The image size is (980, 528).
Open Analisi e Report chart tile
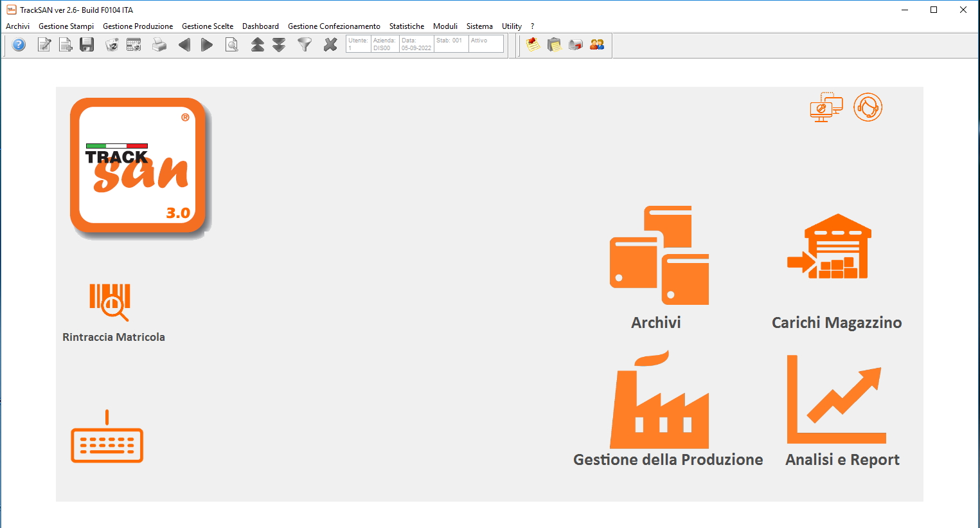[x=836, y=399]
